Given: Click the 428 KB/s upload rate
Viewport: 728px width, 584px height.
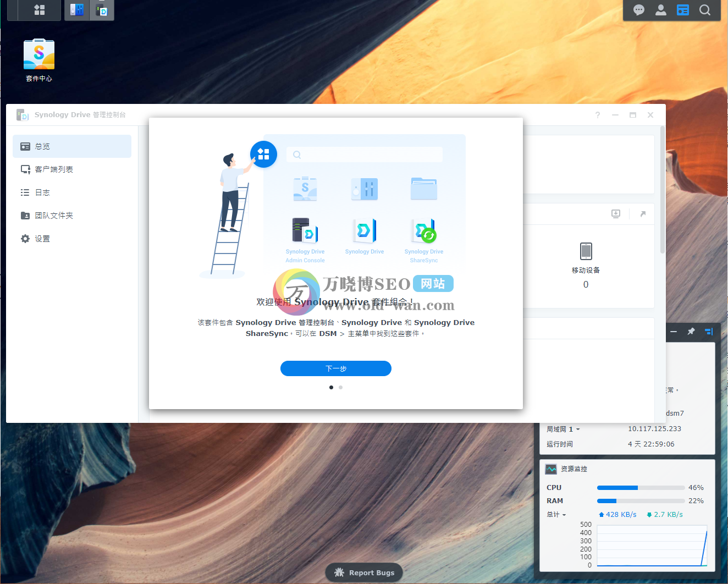Looking at the screenshot, I should 617,515.
